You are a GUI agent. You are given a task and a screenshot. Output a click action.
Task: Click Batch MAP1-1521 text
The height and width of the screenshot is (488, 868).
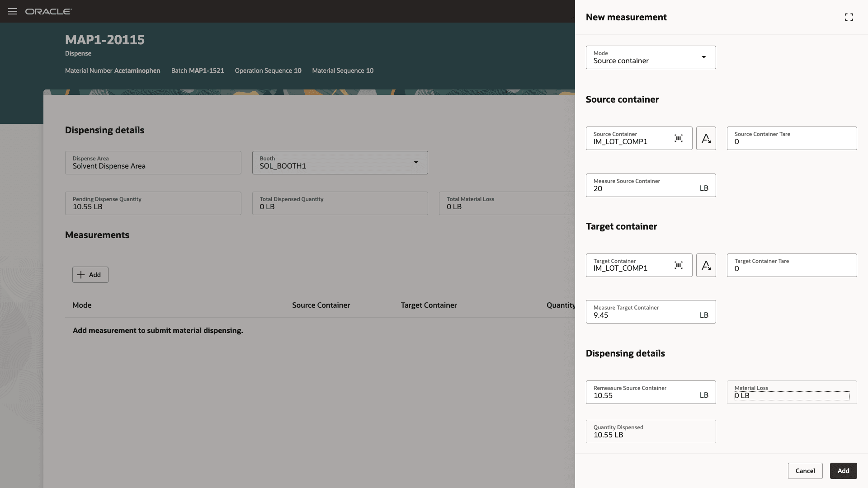tap(198, 70)
